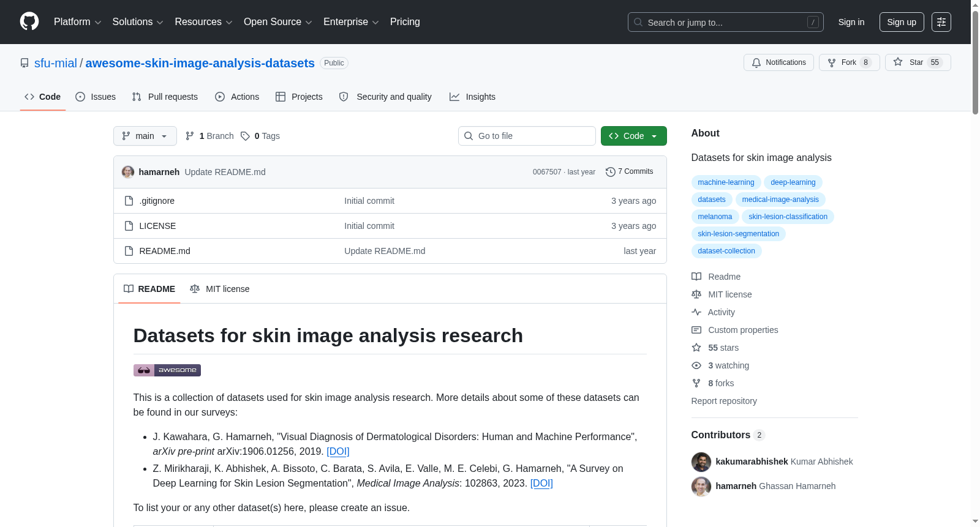Click the eye icon beside watching
Viewport: 980px width, 527px height.
(x=696, y=365)
